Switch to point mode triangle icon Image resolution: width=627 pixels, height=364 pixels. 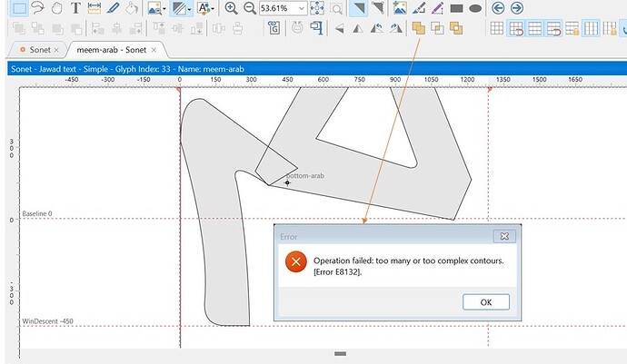(377, 8)
